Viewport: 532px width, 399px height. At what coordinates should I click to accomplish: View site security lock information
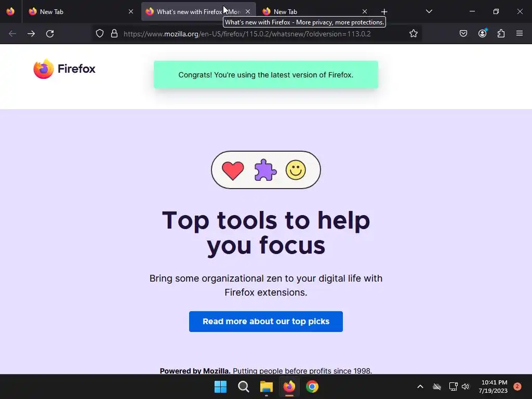coord(114,34)
